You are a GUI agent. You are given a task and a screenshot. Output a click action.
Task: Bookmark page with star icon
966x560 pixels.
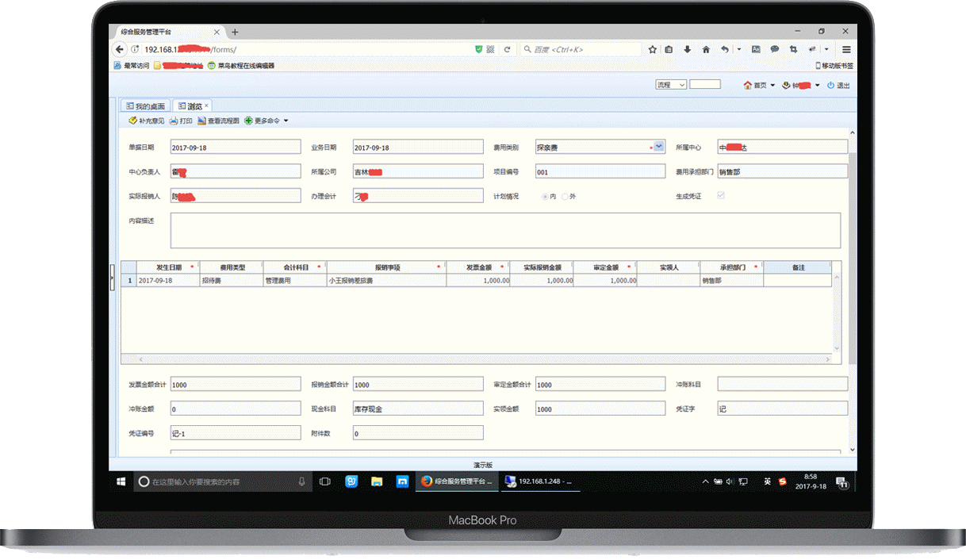pyautogui.click(x=652, y=49)
